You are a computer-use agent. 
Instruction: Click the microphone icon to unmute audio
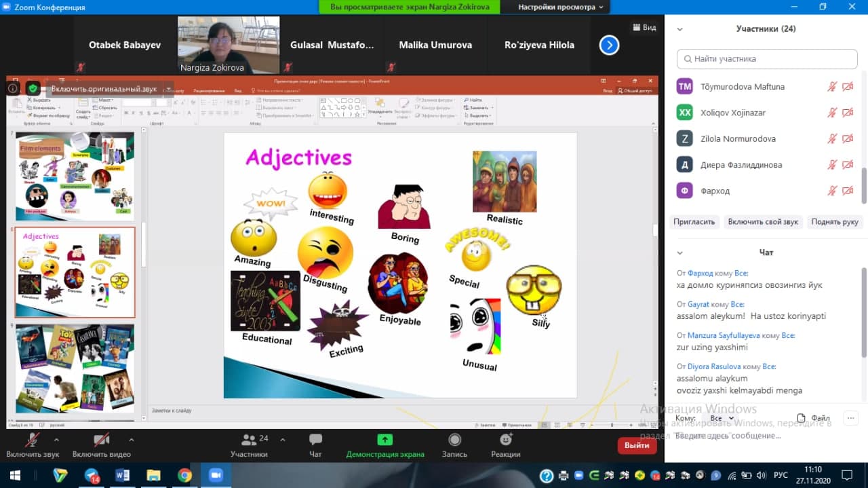(x=32, y=439)
